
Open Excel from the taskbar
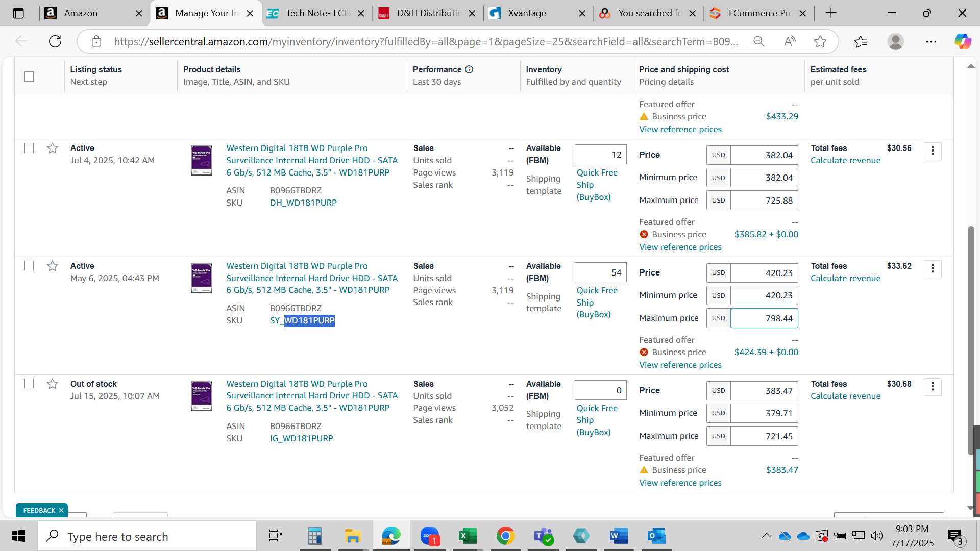tap(467, 536)
